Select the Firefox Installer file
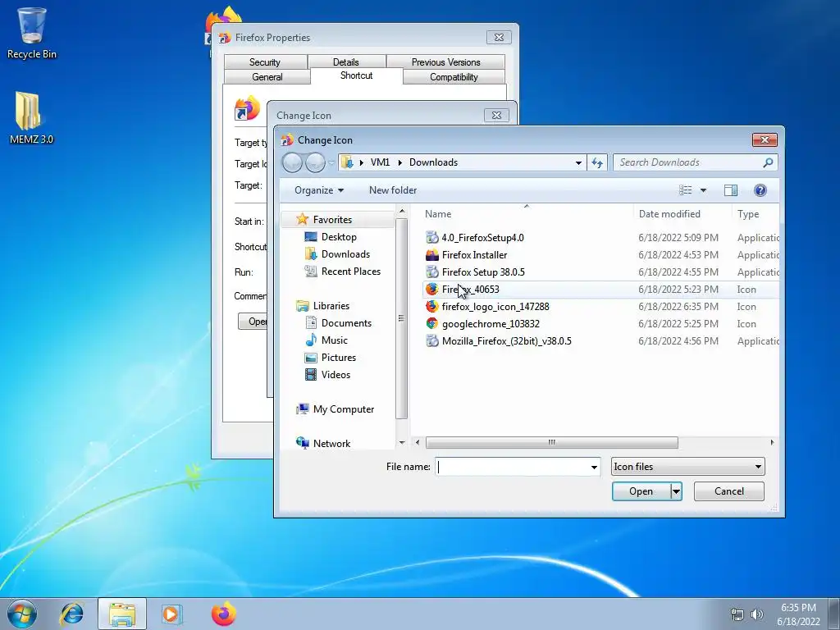840x630 pixels. pos(474,255)
